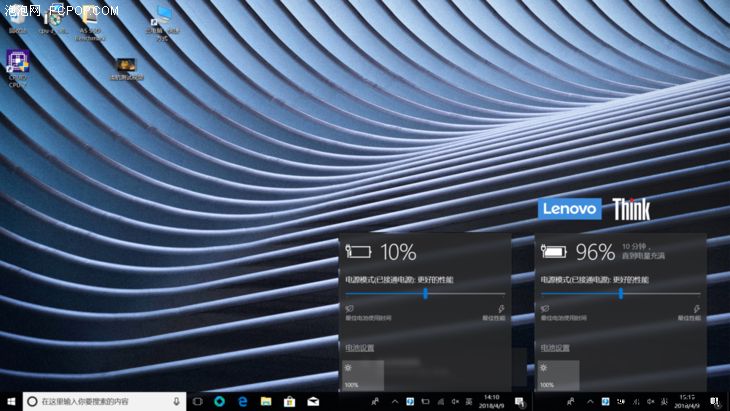The width and height of the screenshot is (730, 411).
Task: Adjust power mode slider in the 10% panel
Action: click(425, 293)
